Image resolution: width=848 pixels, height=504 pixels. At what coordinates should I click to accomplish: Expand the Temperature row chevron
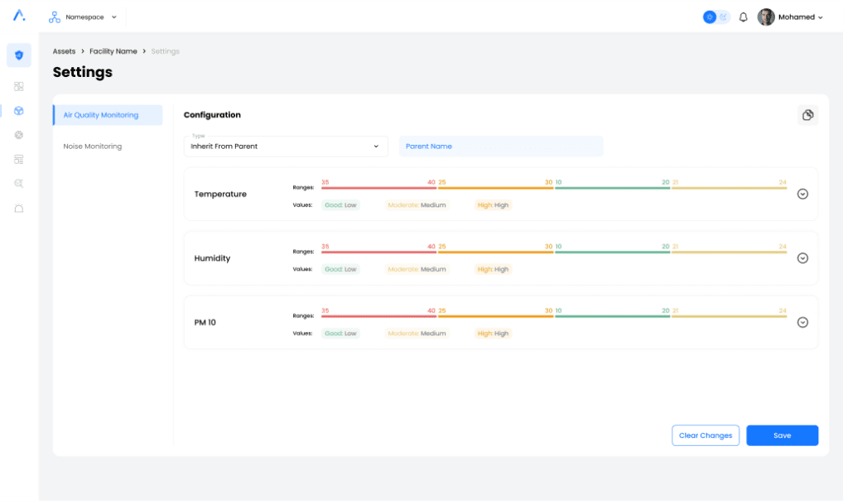(x=802, y=194)
